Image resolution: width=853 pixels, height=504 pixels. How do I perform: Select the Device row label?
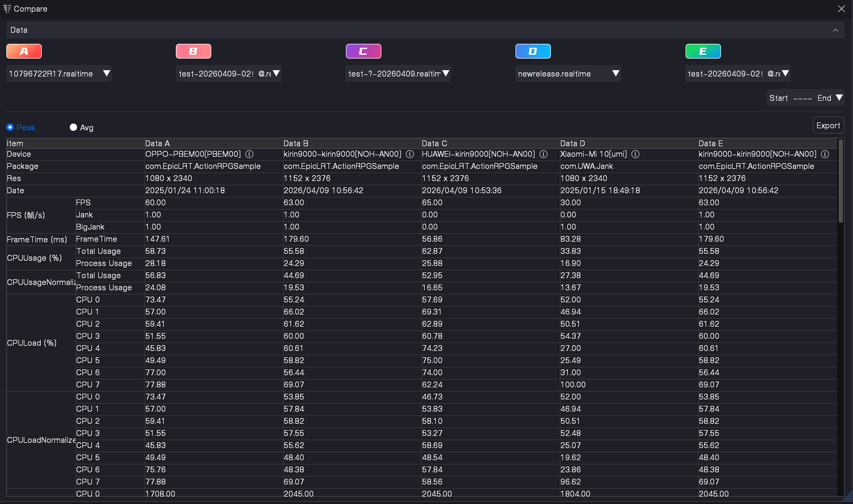coord(19,154)
